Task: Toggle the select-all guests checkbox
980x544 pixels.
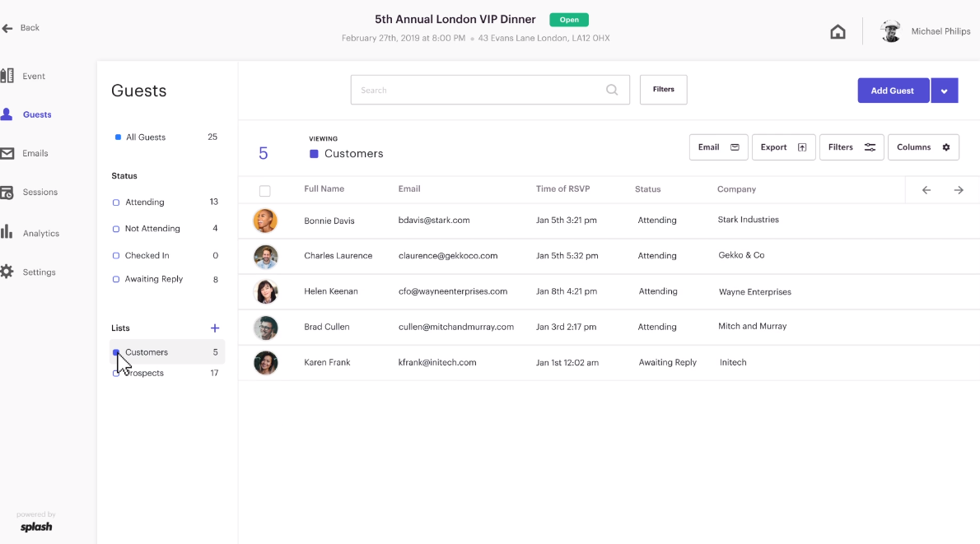Action: (x=264, y=191)
